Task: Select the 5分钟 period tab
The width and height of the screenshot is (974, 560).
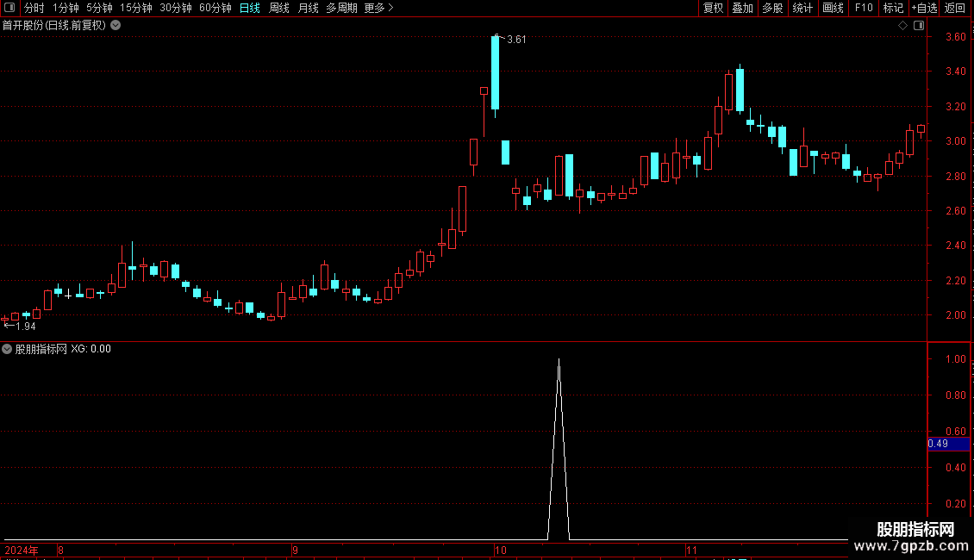Action: click(x=99, y=8)
